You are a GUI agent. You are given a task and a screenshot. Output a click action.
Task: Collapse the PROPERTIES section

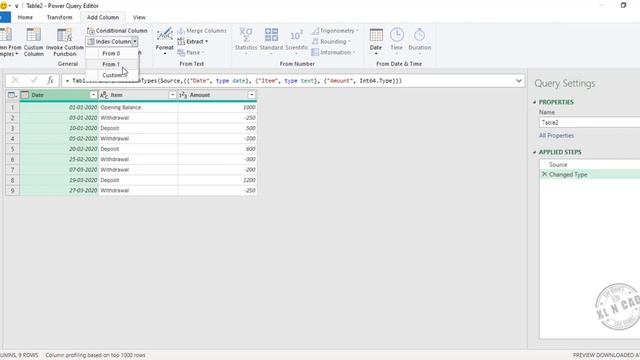tap(534, 102)
